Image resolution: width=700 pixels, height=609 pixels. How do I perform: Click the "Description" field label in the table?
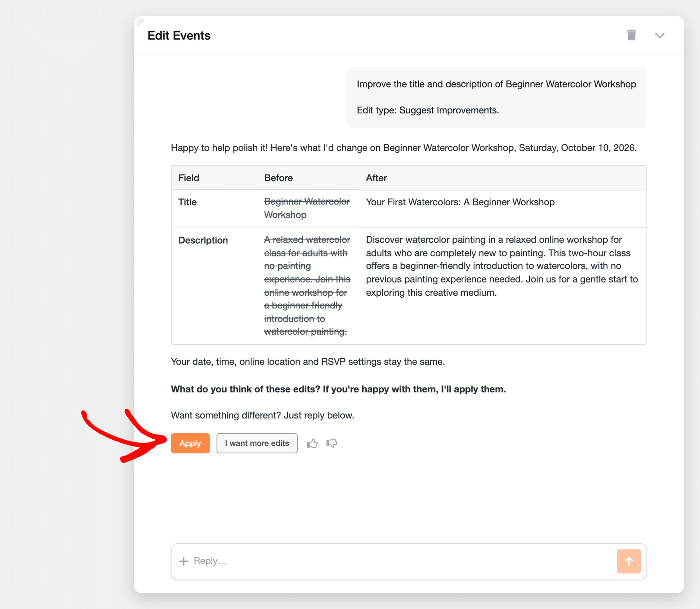tap(203, 240)
